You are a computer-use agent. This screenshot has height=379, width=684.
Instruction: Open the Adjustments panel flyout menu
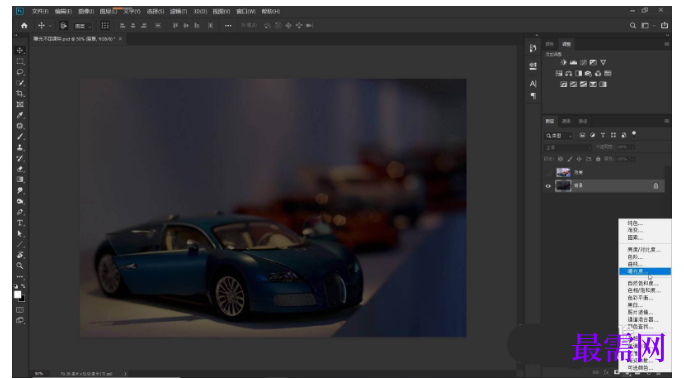coord(667,44)
